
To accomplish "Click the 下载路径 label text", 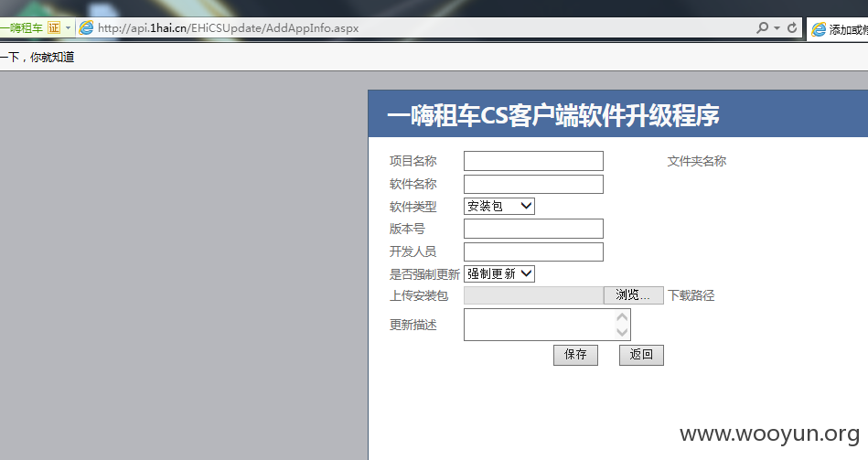I will pos(691,295).
